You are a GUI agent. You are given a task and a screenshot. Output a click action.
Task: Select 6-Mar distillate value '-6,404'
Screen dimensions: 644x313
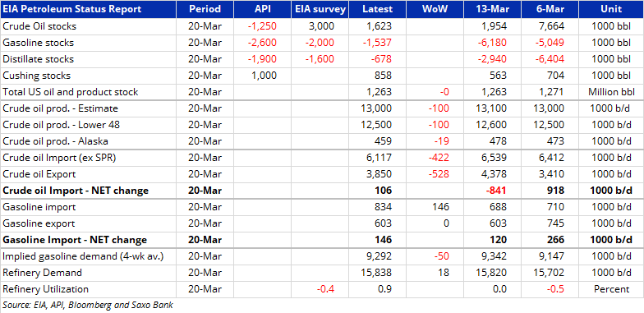coord(550,59)
